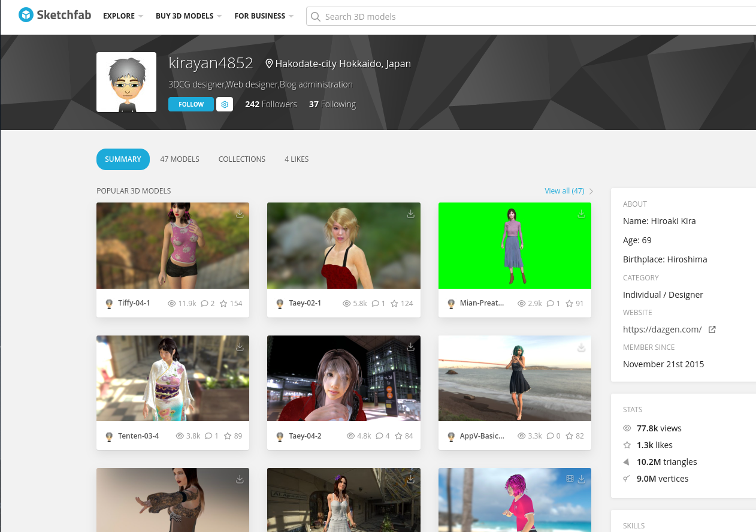Switch to the 47 MODELS tab
This screenshot has width=756, height=532.
(x=180, y=159)
